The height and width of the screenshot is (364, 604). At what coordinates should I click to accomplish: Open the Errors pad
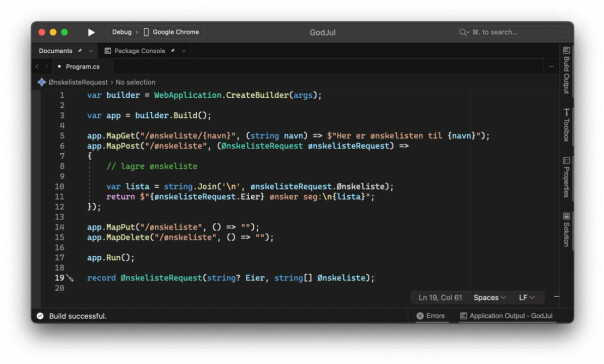[431, 316]
